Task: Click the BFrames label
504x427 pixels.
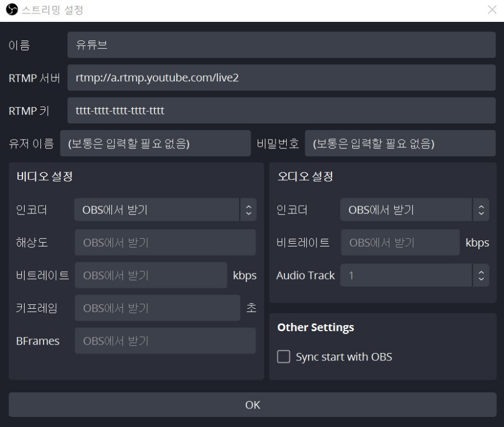Action: [x=38, y=341]
